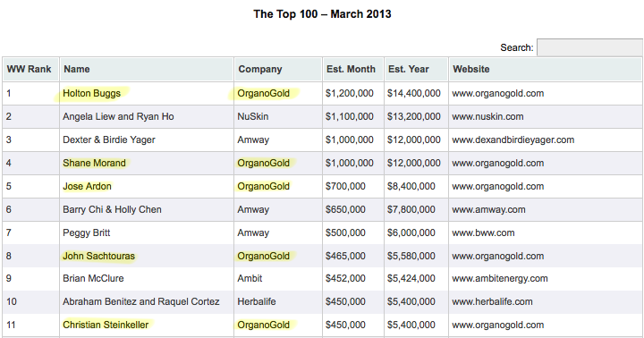The width and height of the screenshot is (644, 338).
Task: Open www.nuskin.com website link
Action: click(487, 116)
